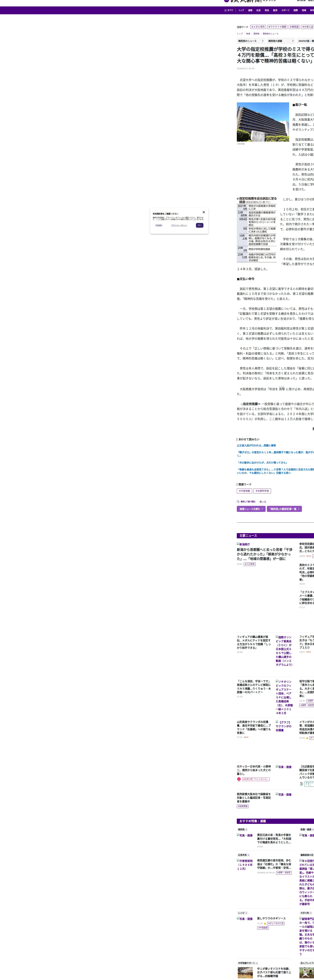The image size is (314, 980).
Task: Open the 広角多角 section label
Action: coord(243,855)
